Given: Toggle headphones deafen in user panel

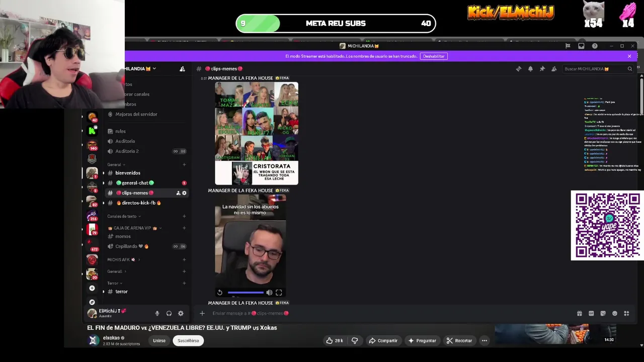Looking at the screenshot, I should point(169,313).
